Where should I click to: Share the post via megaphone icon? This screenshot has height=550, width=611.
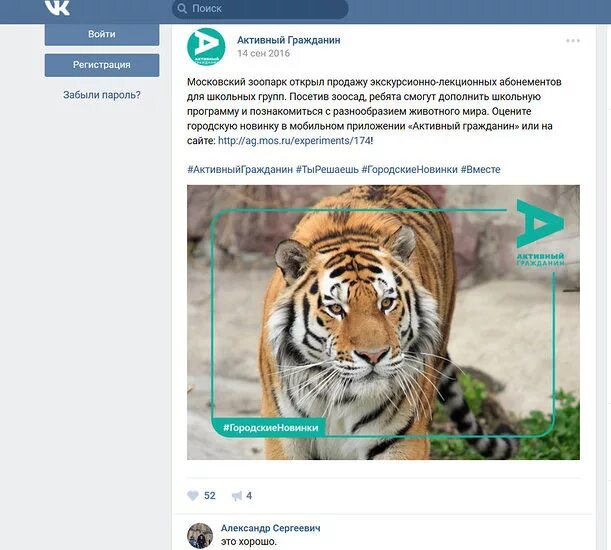click(x=237, y=496)
